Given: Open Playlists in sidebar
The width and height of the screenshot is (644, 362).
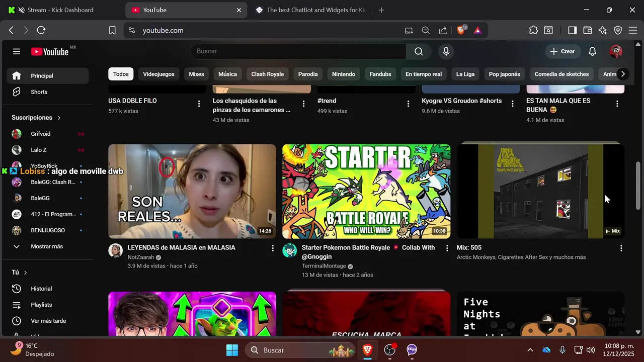Looking at the screenshot, I should pos(48,305).
